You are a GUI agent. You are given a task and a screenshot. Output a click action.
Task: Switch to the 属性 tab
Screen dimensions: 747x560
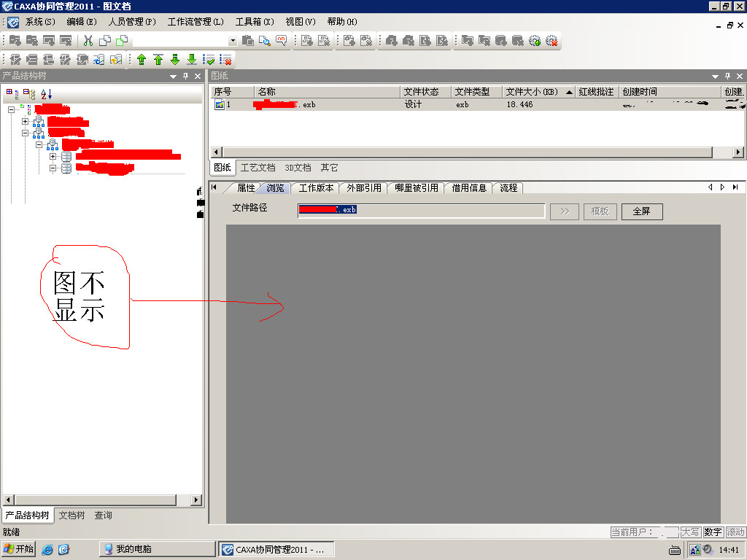coord(246,188)
